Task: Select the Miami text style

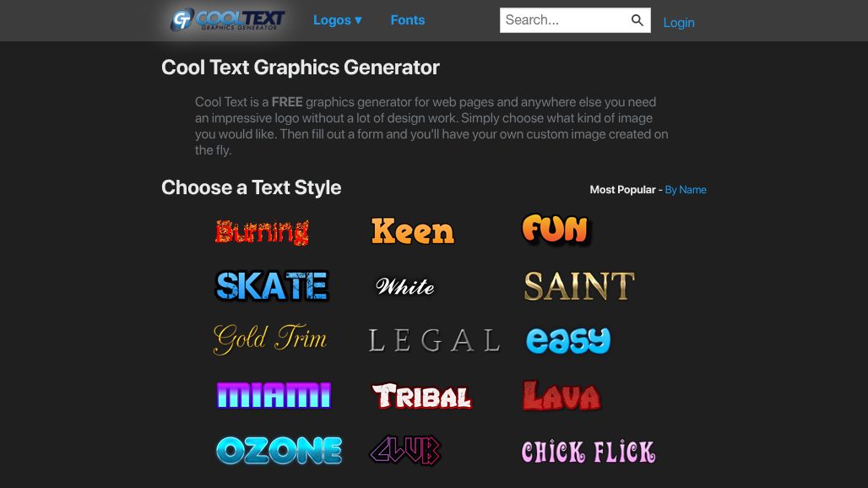Action: (274, 395)
